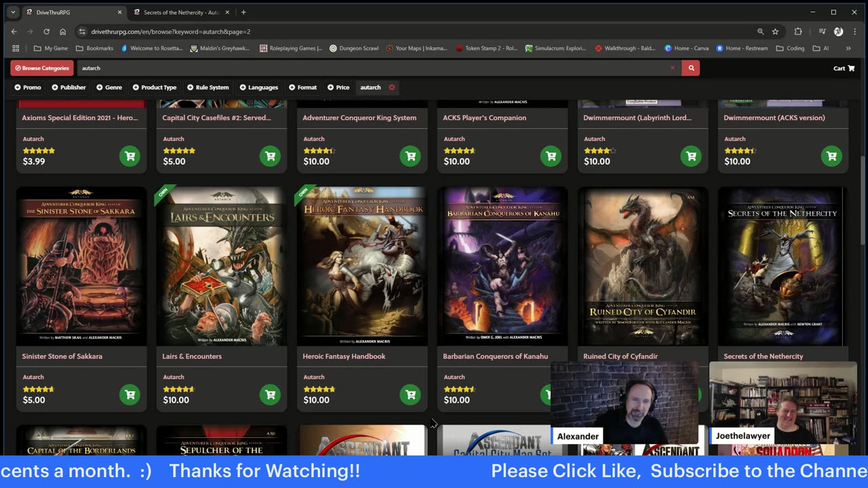868x488 pixels.
Task: Open the tab search dropdown arrow
Action: click(12, 12)
